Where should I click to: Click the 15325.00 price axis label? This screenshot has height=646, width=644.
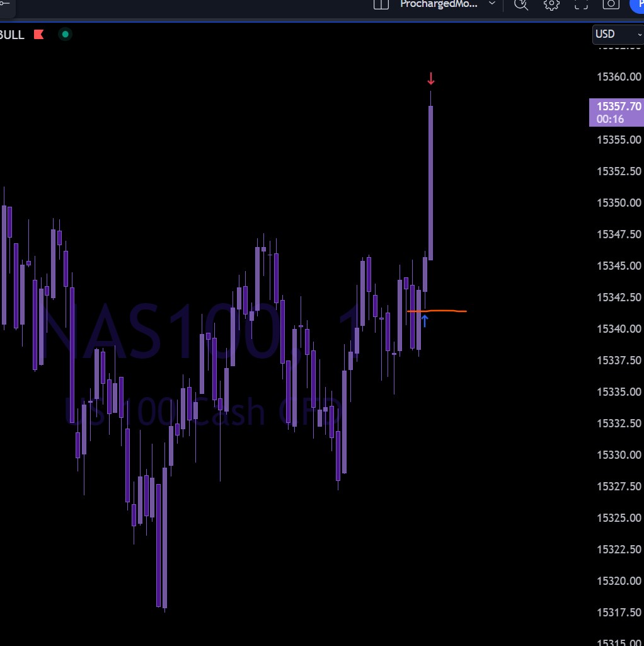click(618, 518)
